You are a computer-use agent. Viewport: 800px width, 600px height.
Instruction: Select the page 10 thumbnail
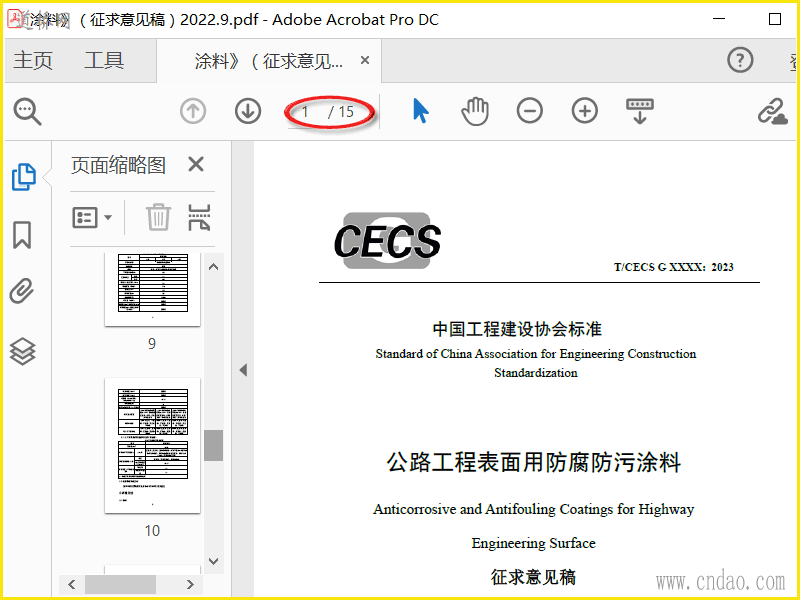pos(153,445)
